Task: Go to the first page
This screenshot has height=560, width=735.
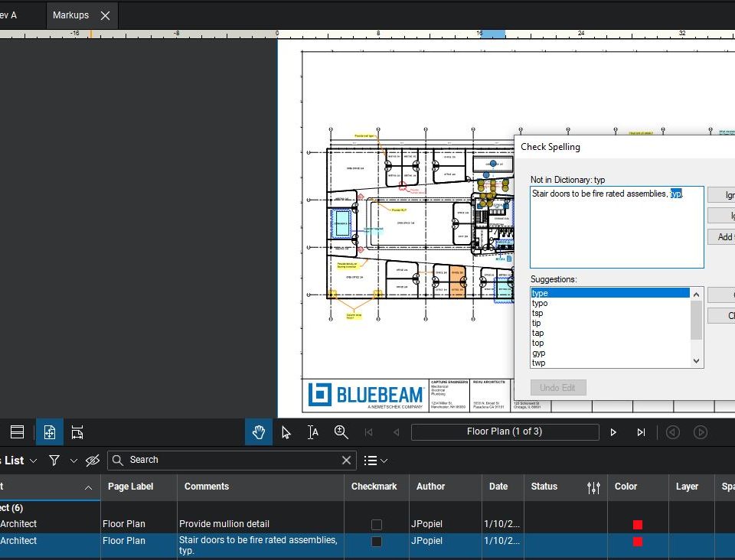Action: click(369, 432)
